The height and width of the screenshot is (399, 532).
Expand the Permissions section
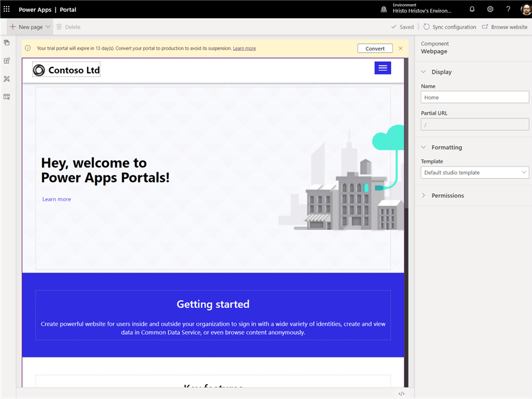pos(424,195)
